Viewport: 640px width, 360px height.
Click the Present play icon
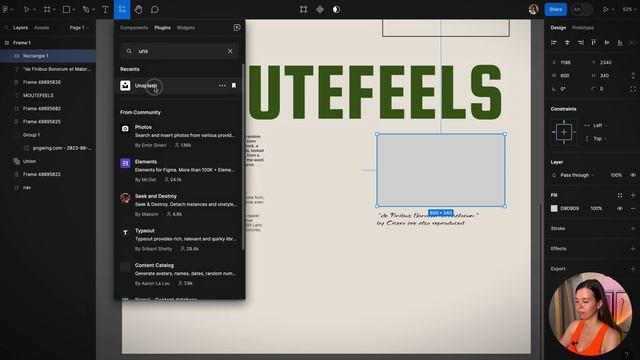606,9
